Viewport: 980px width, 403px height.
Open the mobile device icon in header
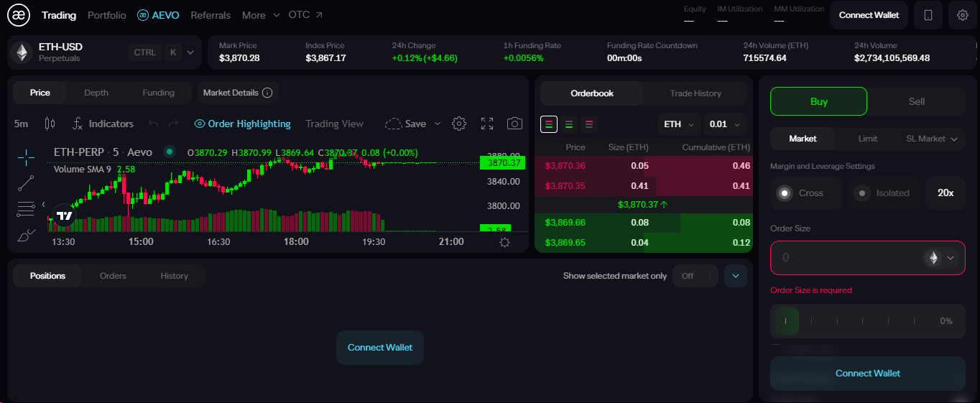pos(928,15)
